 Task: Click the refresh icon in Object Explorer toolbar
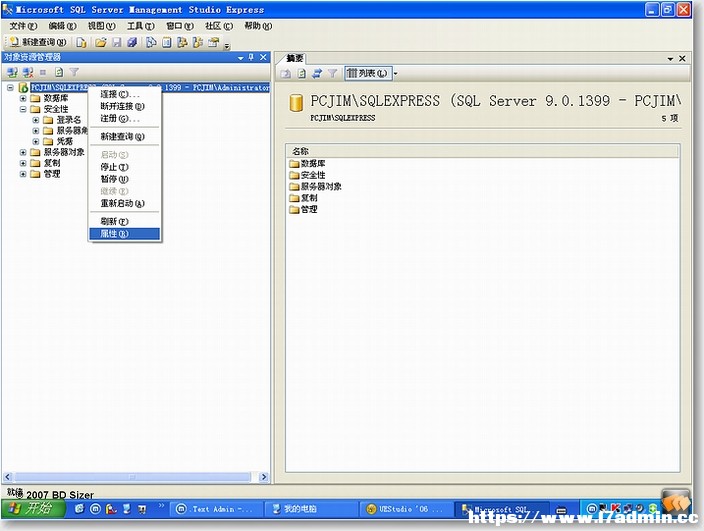[59, 72]
